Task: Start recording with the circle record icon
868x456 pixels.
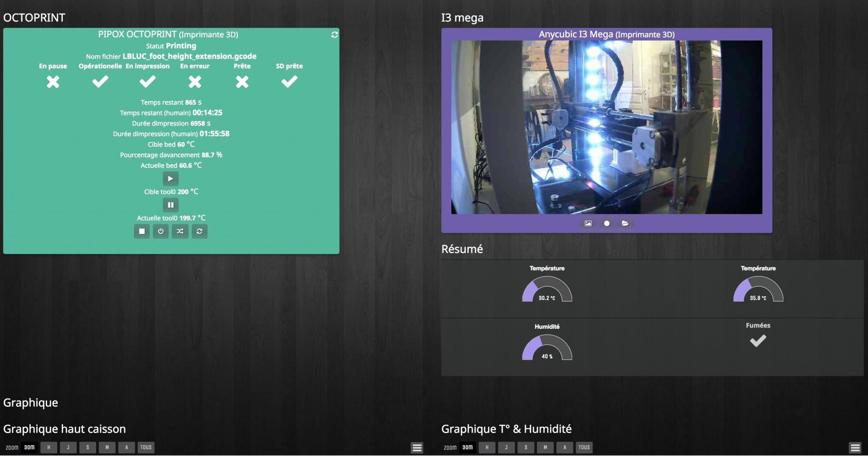Action: click(607, 223)
